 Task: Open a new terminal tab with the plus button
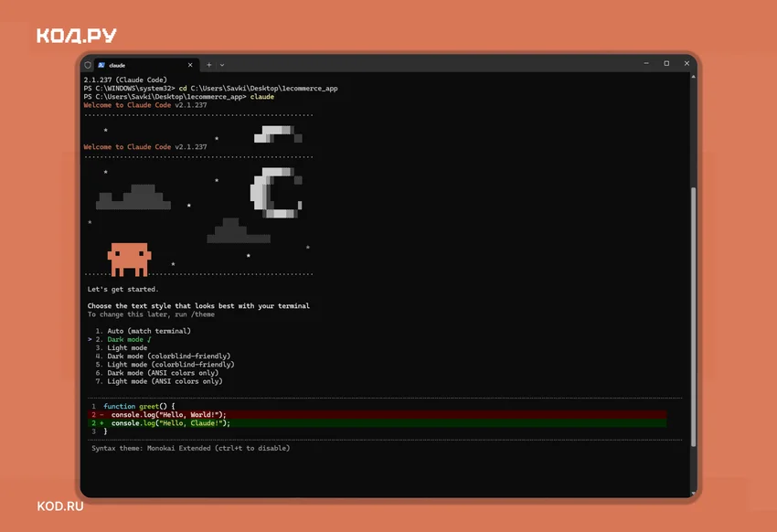(x=209, y=65)
